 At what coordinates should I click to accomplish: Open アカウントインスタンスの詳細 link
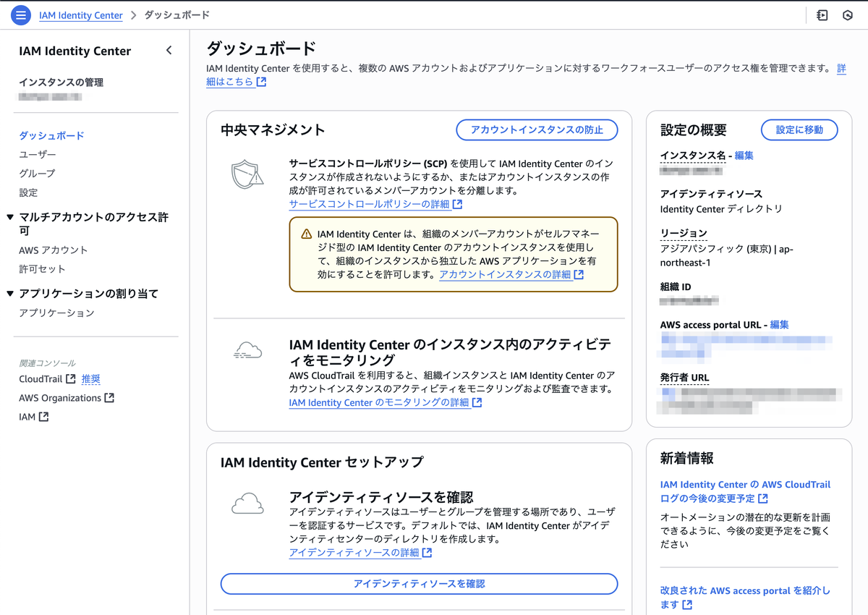coord(505,275)
